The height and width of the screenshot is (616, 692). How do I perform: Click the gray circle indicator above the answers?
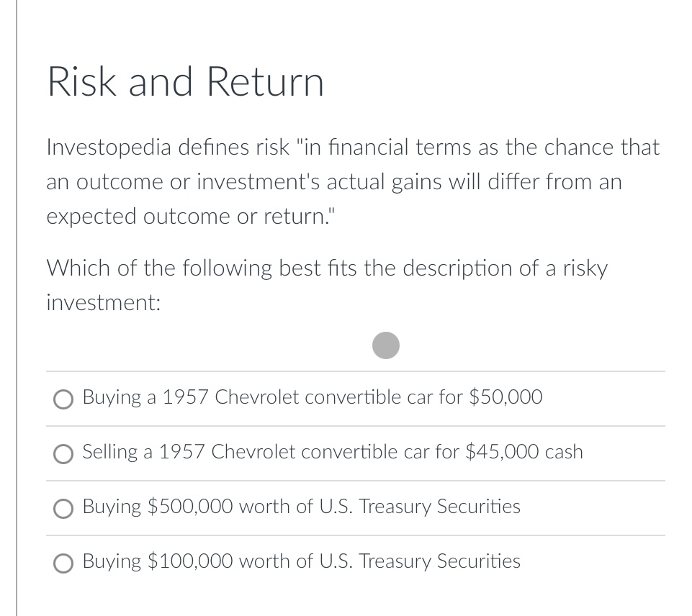[x=386, y=345]
